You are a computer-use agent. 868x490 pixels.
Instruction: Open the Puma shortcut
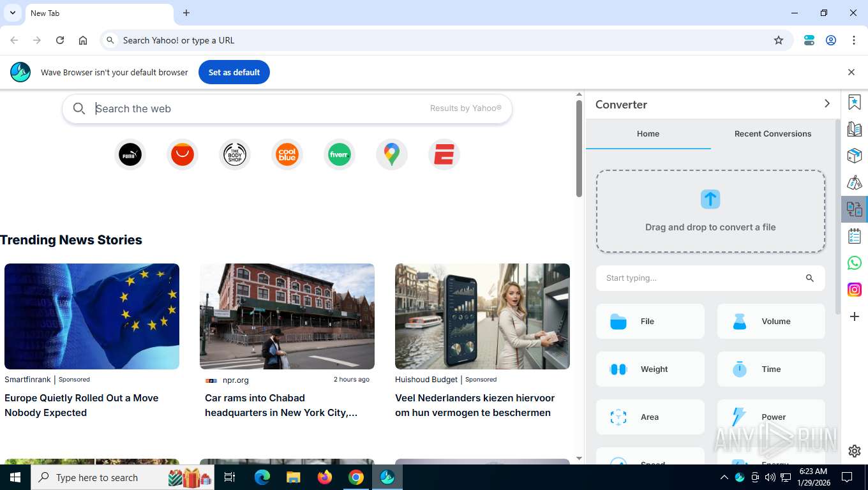tap(130, 154)
